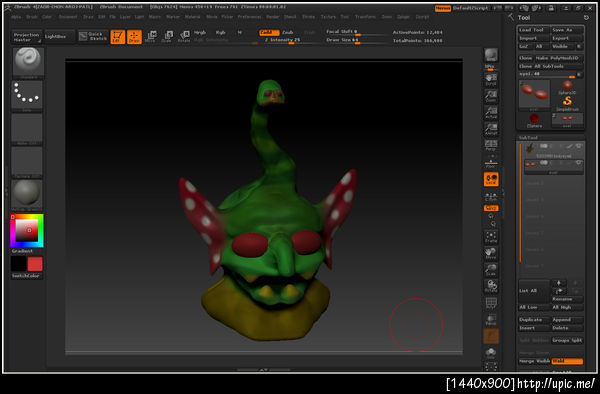600x394 pixels.
Task: Activate Quick Sketch mode
Action: click(x=93, y=36)
